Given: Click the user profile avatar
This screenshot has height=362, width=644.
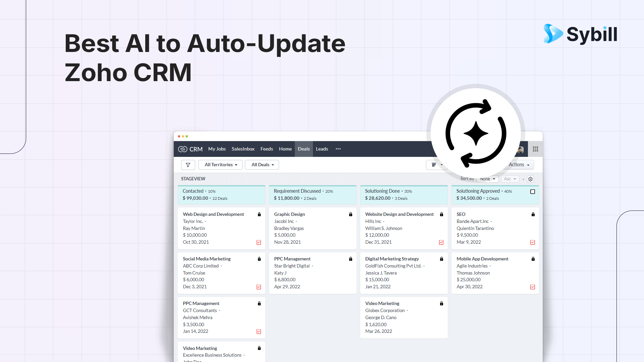Looking at the screenshot, I should (x=521, y=149).
